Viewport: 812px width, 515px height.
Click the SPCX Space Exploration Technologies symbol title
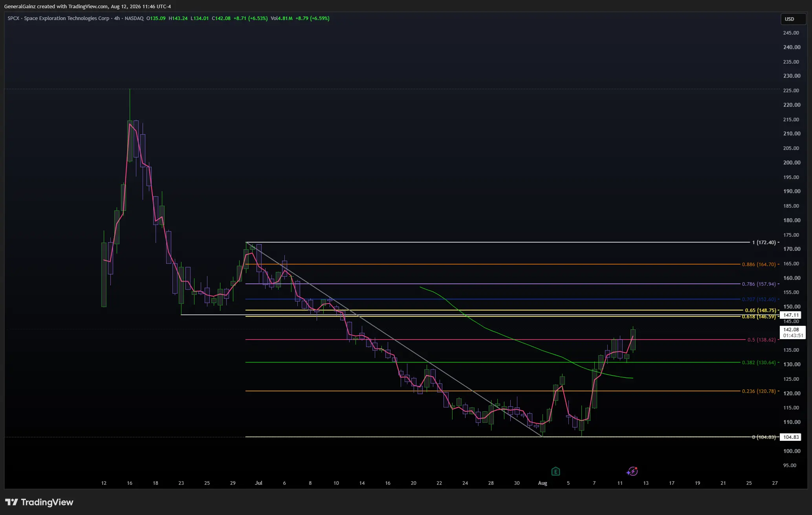click(59, 18)
